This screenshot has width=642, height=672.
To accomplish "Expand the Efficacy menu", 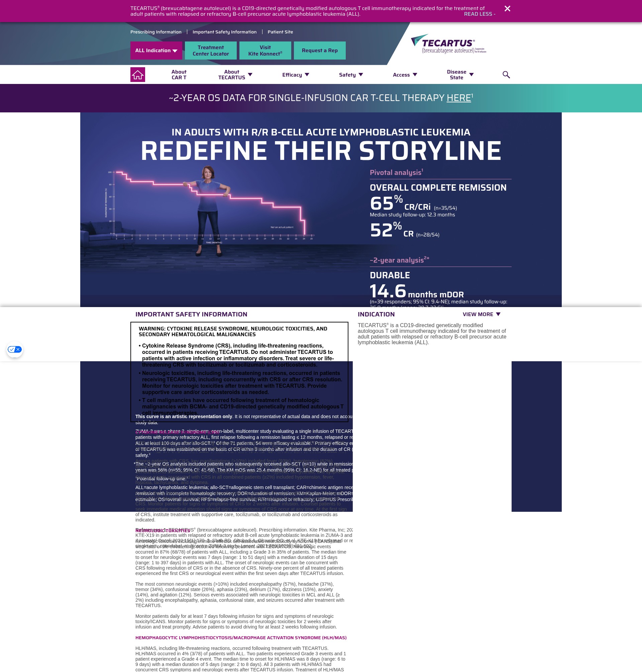I will (x=296, y=75).
